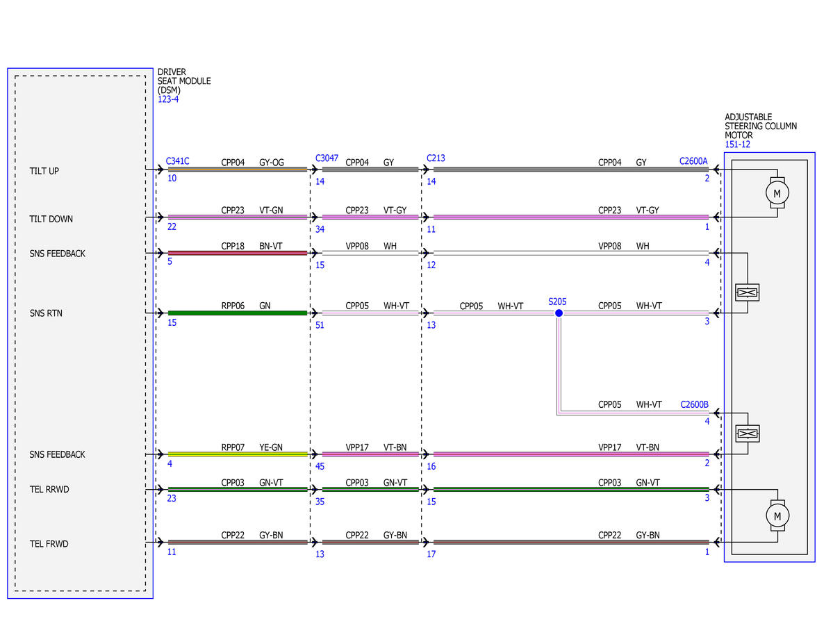Click SNS FEEDBACK label on the RPP07 circuit
The width and height of the screenshot is (833, 644).
[58, 455]
